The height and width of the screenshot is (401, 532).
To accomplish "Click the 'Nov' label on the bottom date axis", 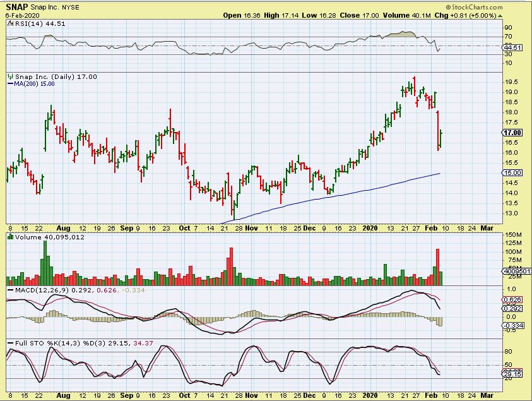I will coord(251,395).
